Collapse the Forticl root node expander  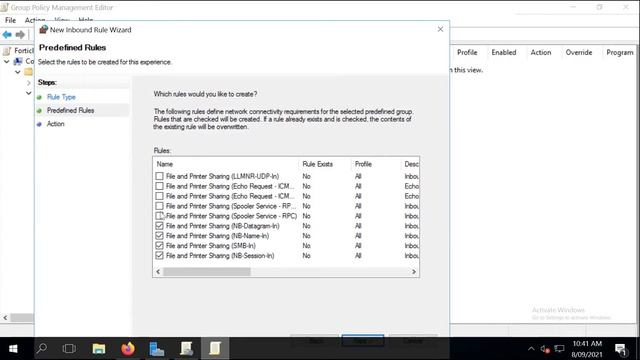[x=7, y=61]
